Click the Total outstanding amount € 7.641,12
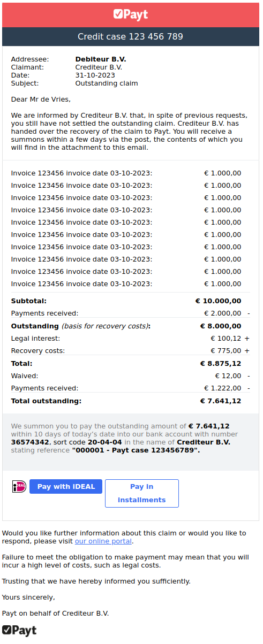 click(x=221, y=401)
